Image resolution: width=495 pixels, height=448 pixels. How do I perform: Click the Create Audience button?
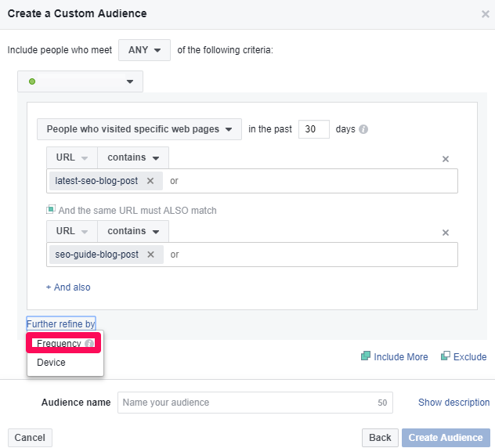(446, 438)
